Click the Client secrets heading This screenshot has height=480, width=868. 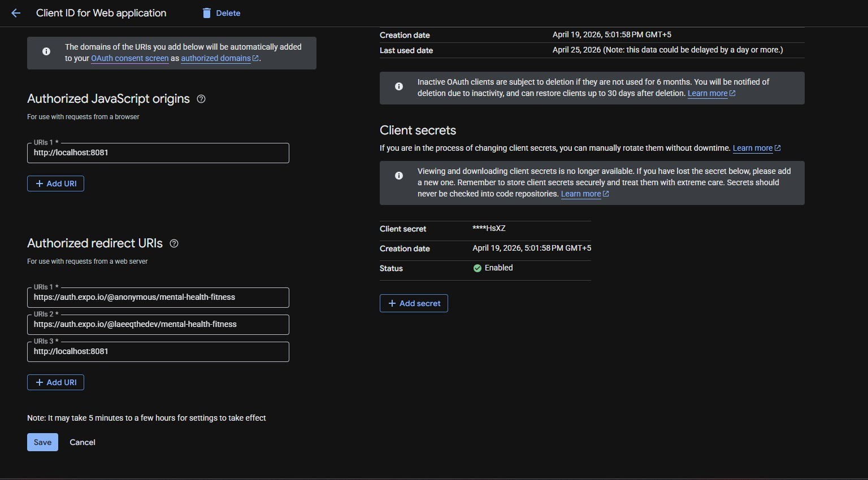point(418,130)
